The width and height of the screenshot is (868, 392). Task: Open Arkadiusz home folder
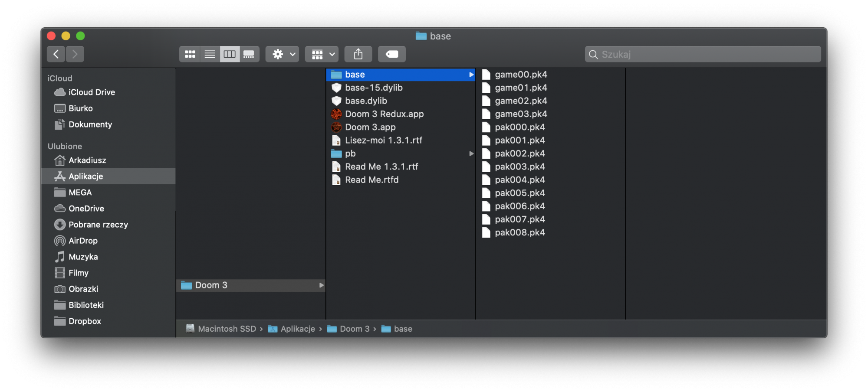pyautogui.click(x=108, y=160)
